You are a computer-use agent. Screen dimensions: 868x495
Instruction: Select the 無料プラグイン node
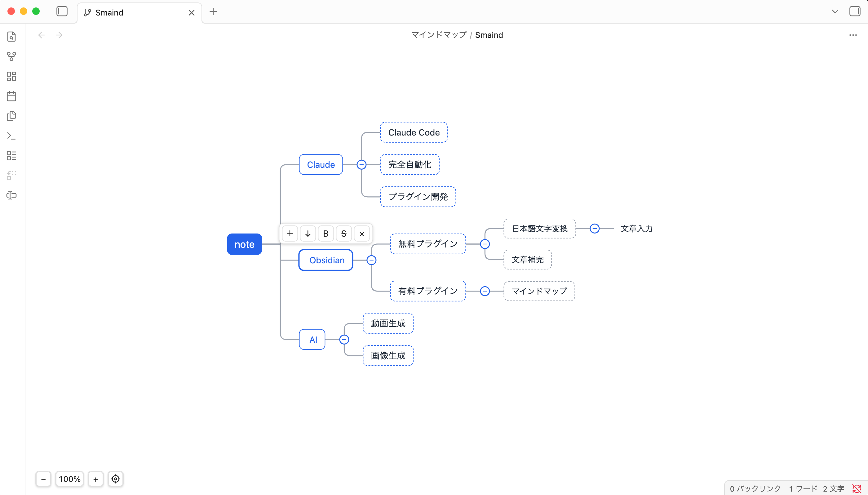point(428,244)
